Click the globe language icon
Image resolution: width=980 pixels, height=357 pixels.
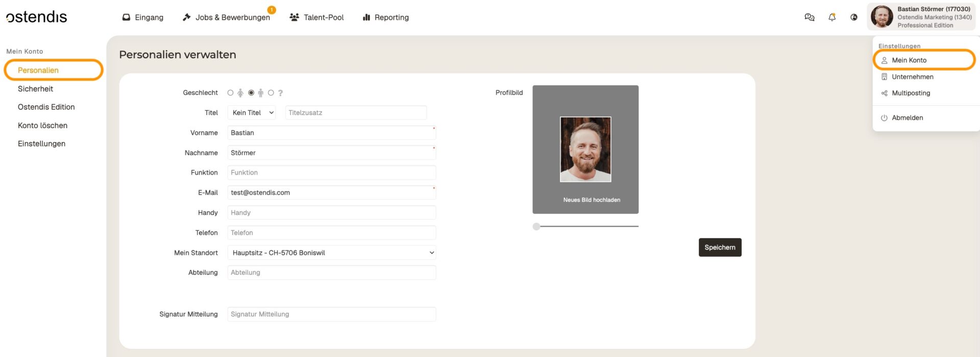[x=854, y=17]
